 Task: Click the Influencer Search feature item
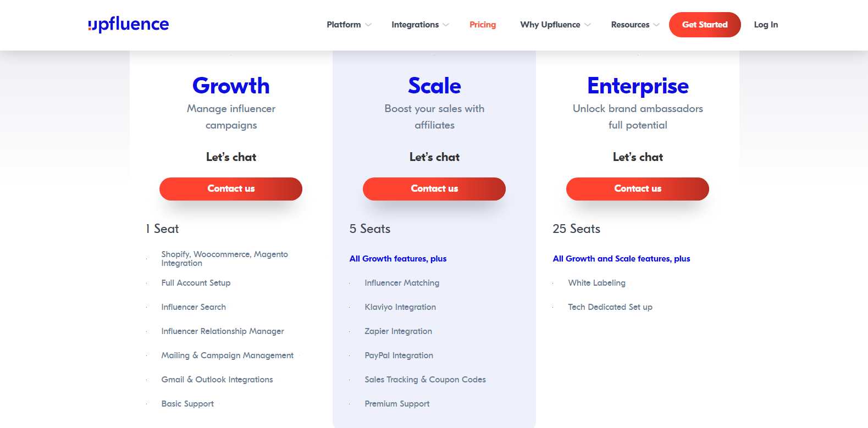pos(193,307)
